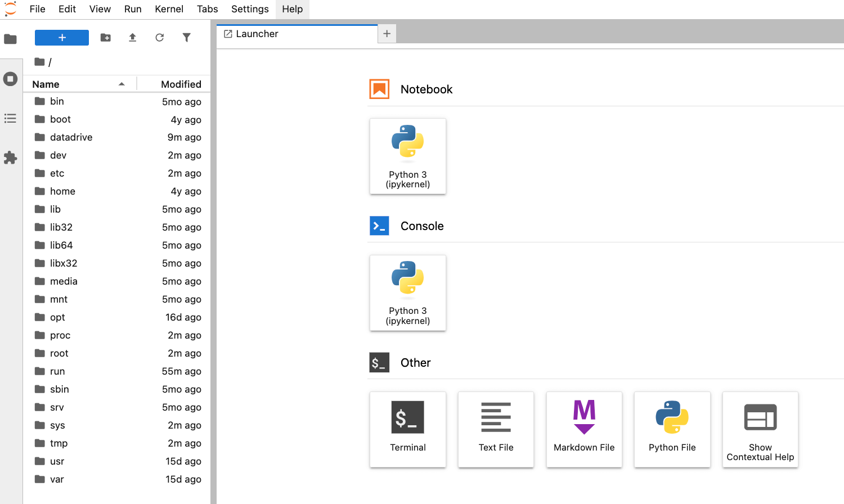Click the JupyterLab logo
The height and width of the screenshot is (504, 844).
(10, 9)
